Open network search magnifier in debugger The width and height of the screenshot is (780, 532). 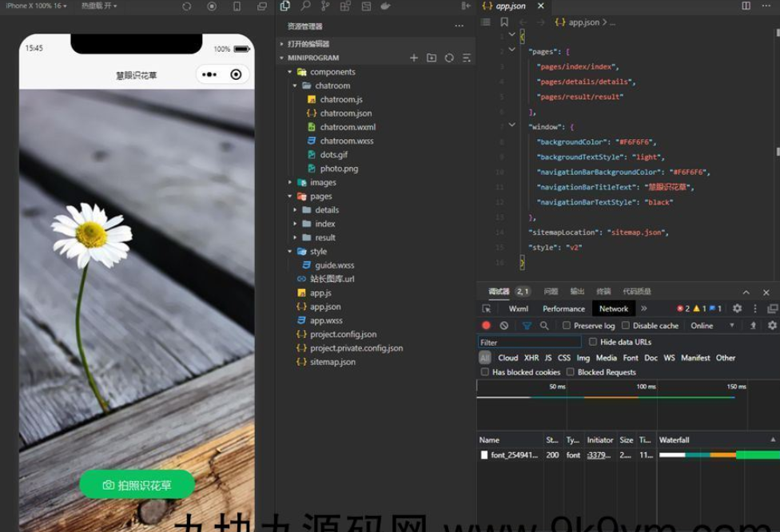tap(544, 326)
